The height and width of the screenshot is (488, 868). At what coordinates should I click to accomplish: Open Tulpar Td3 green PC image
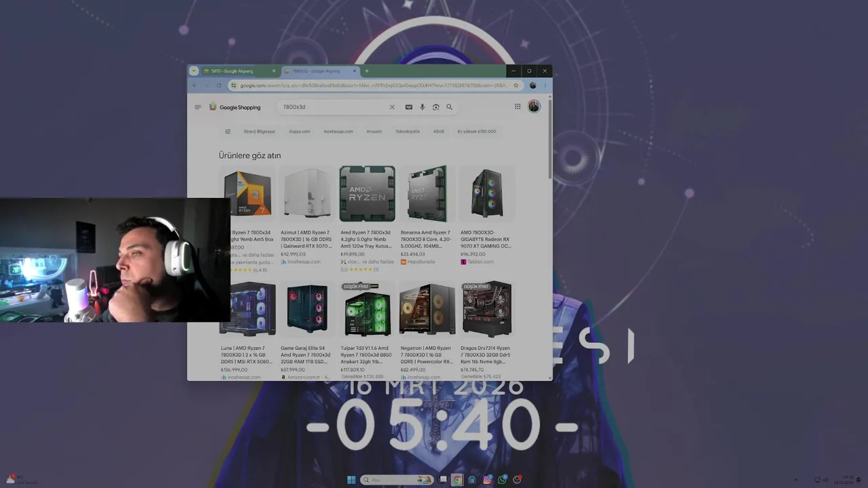[x=367, y=309]
